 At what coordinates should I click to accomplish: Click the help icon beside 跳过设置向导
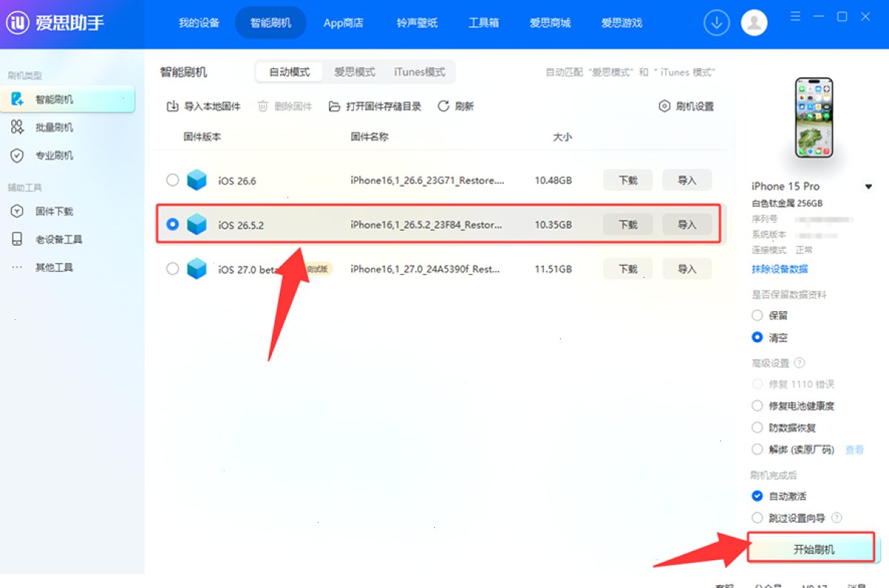837,518
